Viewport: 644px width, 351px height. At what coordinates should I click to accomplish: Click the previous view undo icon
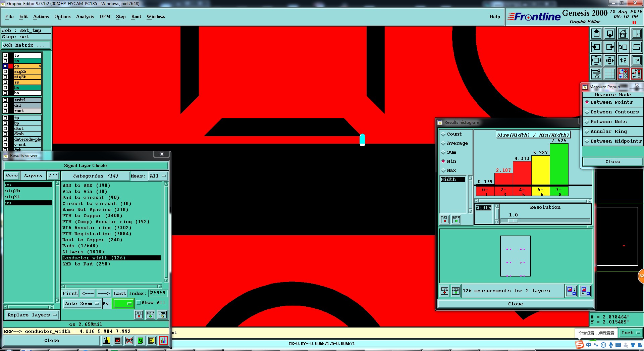(623, 47)
